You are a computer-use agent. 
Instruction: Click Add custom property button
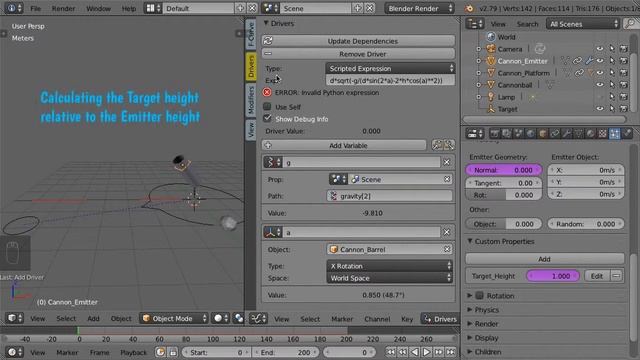tap(544, 259)
